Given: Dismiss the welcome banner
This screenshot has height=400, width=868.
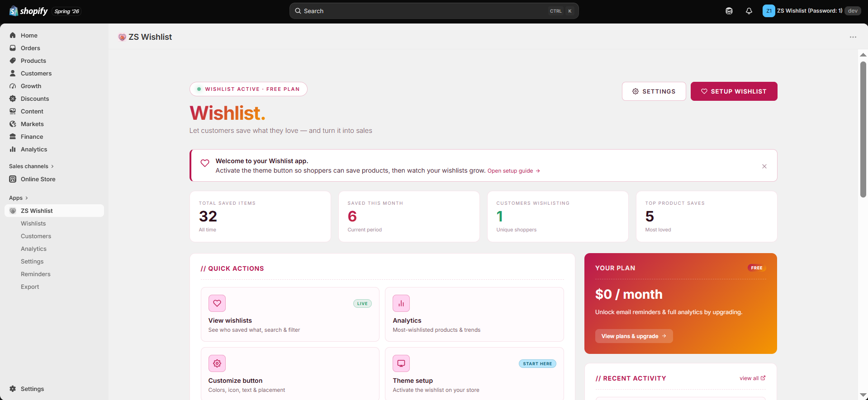Looking at the screenshot, I should 764,166.
